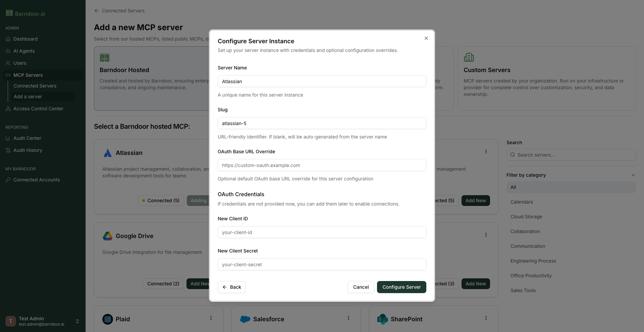This screenshot has width=644, height=332.
Task: Collapse the Filter by category section
Action: click(633, 175)
